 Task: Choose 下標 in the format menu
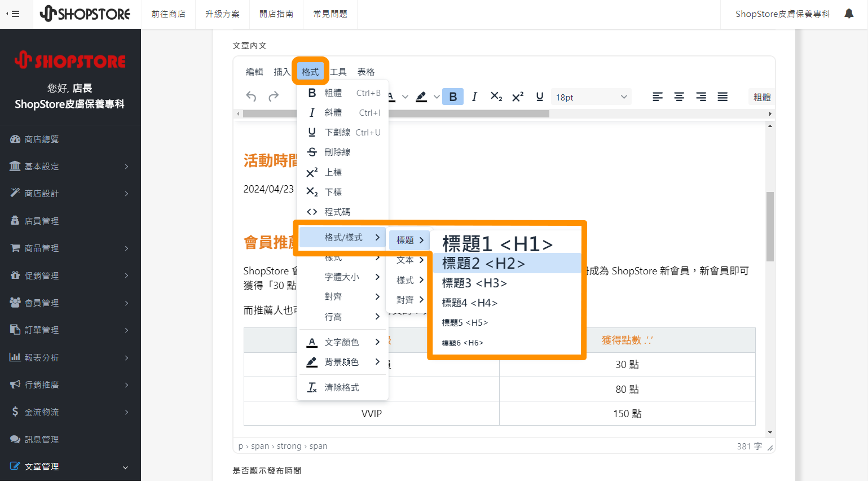[x=343, y=192]
